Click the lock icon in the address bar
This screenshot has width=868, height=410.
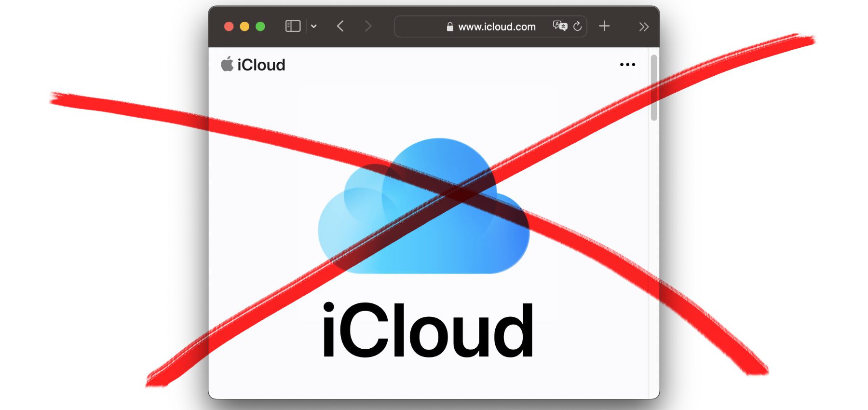pyautogui.click(x=450, y=27)
